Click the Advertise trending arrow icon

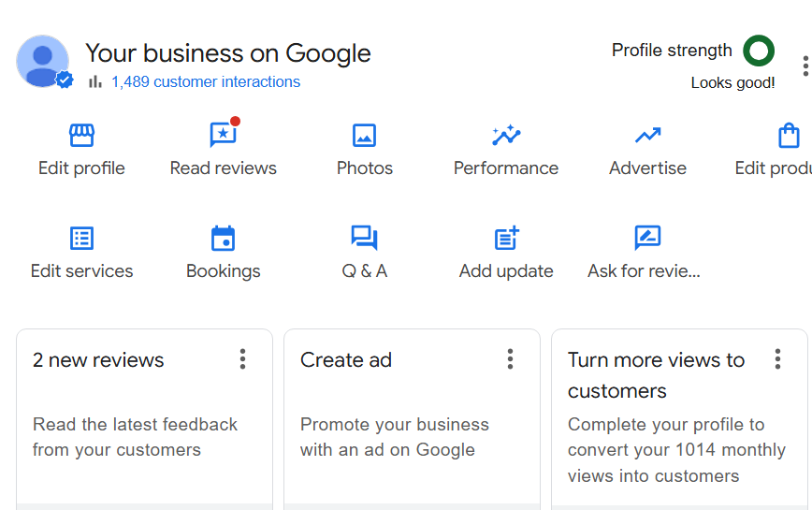tap(647, 137)
